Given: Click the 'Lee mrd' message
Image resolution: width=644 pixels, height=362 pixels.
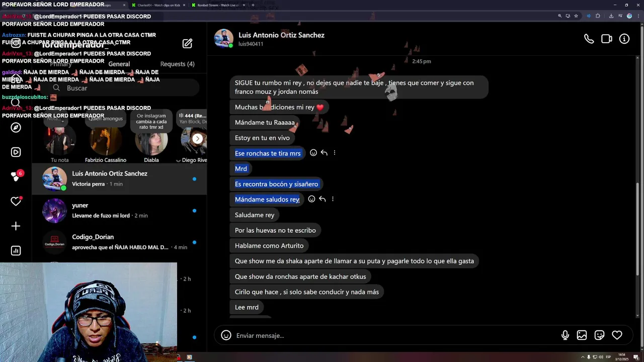Looking at the screenshot, I should pos(247,307).
